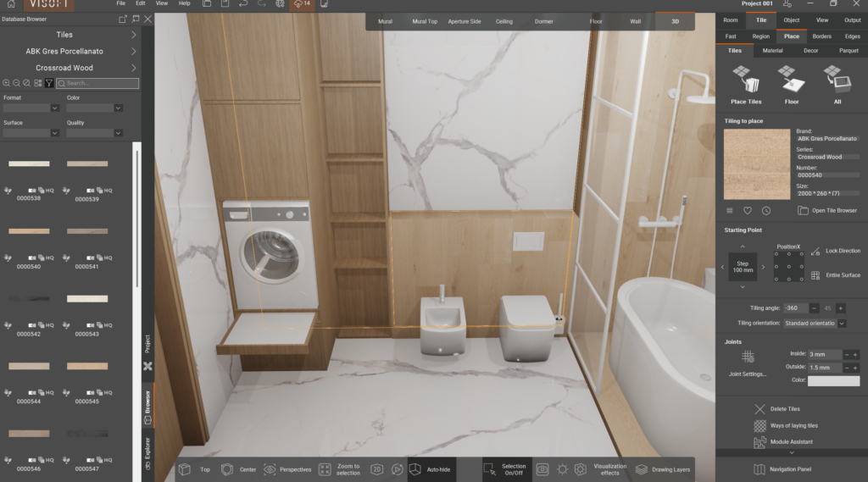The height and width of the screenshot is (482, 868).
Task: Expand the Crossroad Wood series chevron
Action: coord(133,68)
